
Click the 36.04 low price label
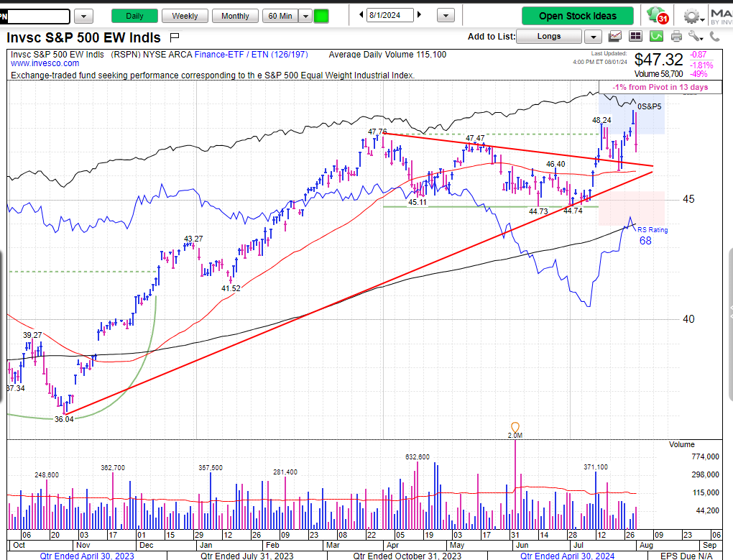point(64,419)
